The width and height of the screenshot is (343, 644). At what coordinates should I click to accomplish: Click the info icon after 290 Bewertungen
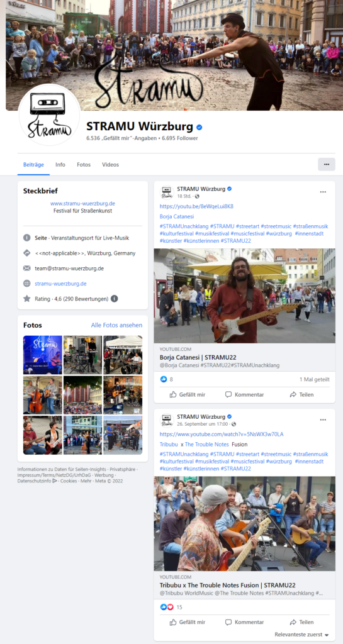(x=114, y=299)
